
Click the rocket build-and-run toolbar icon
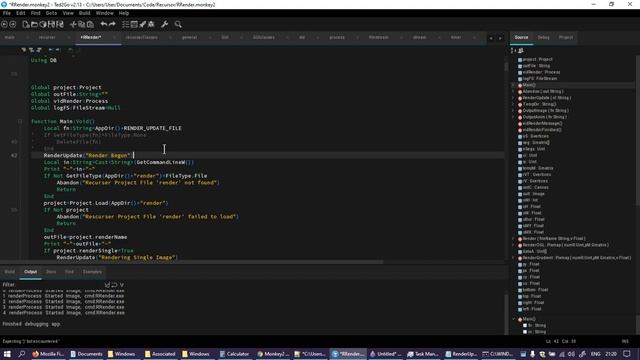pyautogui.click(x=142, y=24)
